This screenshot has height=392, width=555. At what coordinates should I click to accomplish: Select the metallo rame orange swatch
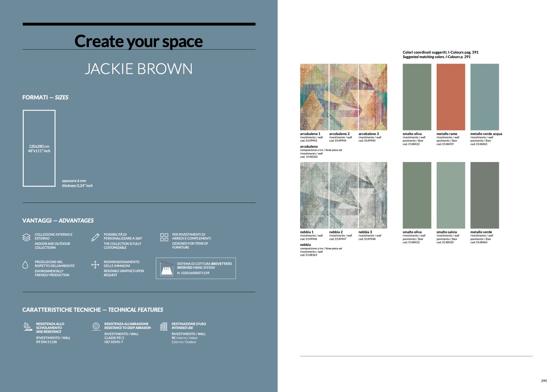[x=451, y=97]
